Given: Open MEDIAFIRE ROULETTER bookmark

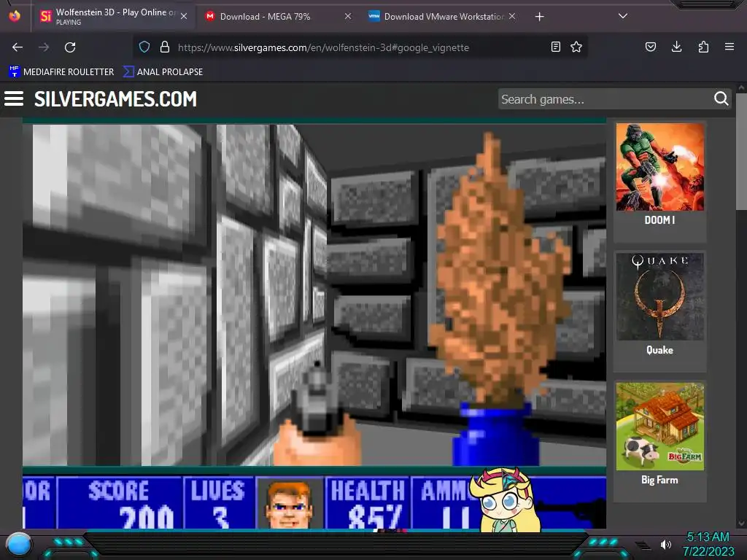Looking at the screenshot, I should pyautogui.click(x=61, y=72).
